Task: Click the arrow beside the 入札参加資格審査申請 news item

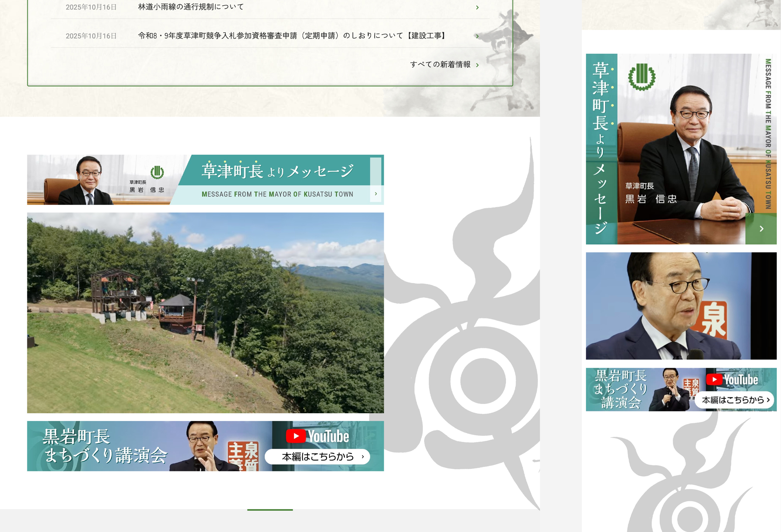Action: (x=477, y=36)
